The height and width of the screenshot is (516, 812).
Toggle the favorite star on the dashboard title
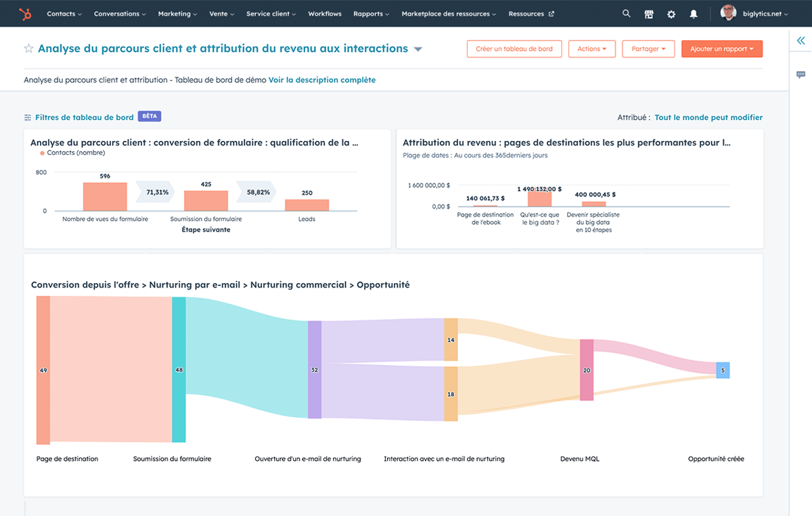tap(28, 48)
